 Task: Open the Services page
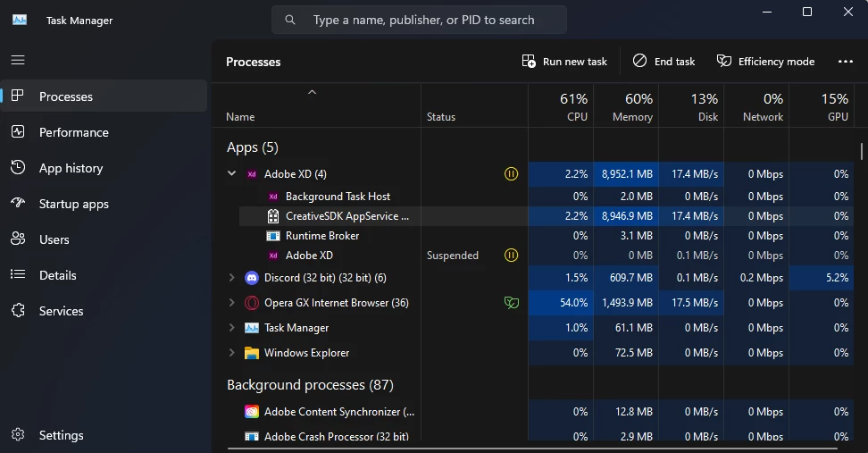pos(104,311)
